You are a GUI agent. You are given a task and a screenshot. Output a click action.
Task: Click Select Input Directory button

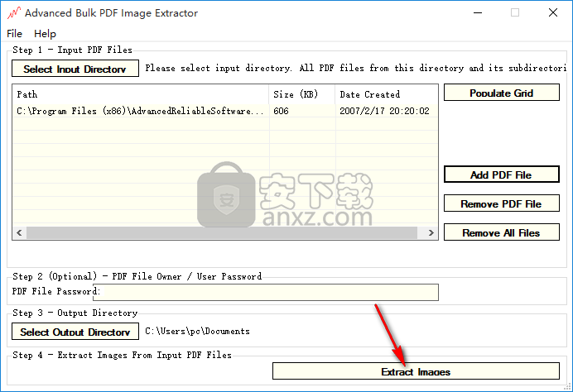[x=75, y=69]
